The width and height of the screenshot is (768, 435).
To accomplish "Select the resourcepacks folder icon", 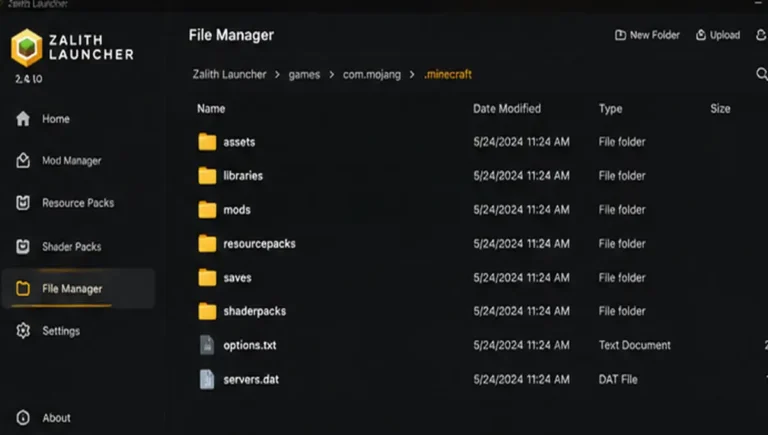I will pos(207,243).
